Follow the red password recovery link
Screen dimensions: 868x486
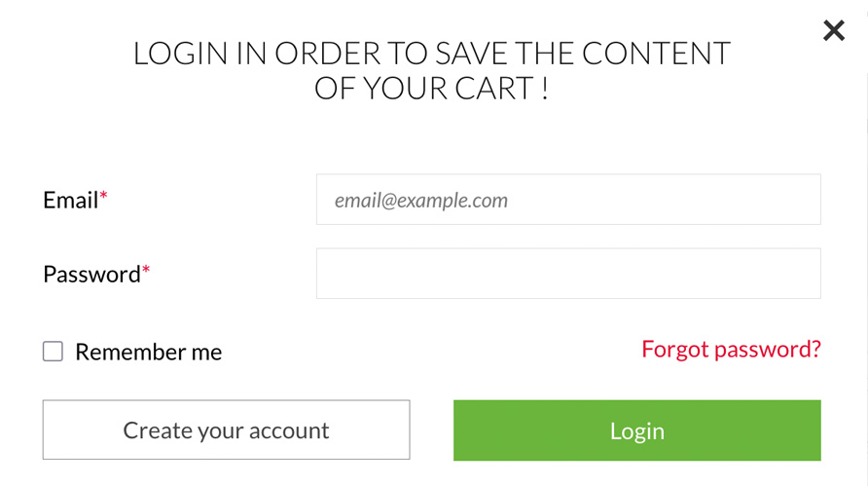click(731, 349)
